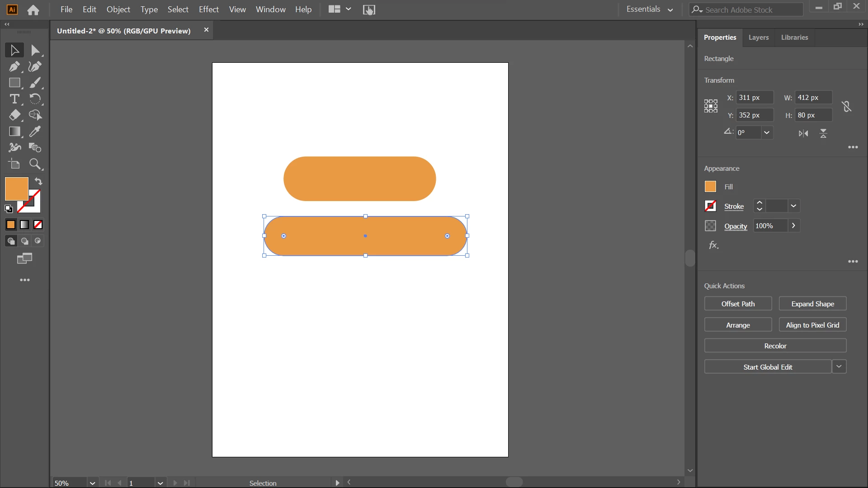Click the Recolor button
Image resolution: width=868 pixels, height=488 pixels.
pos(775,346)
